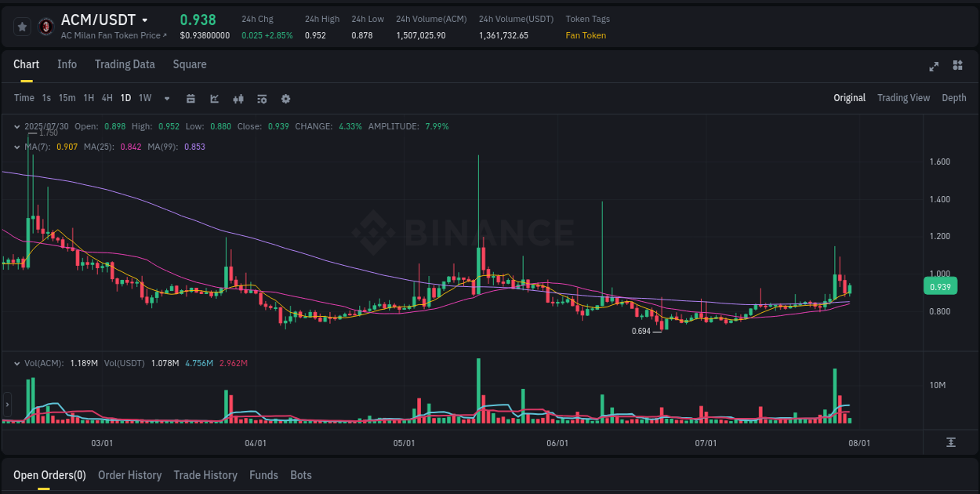980x494 pixels.
Task: Expand chart to fullscreen via arrows icon
Action: pos(933,67)
